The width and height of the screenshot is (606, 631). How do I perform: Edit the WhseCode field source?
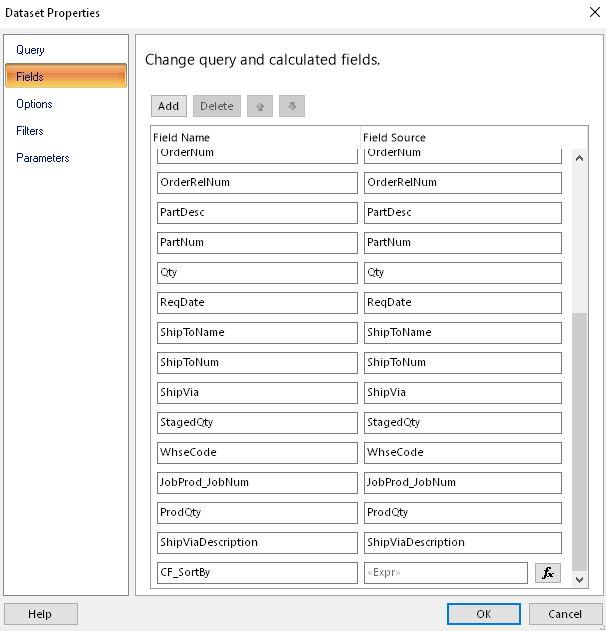point(463,453)
